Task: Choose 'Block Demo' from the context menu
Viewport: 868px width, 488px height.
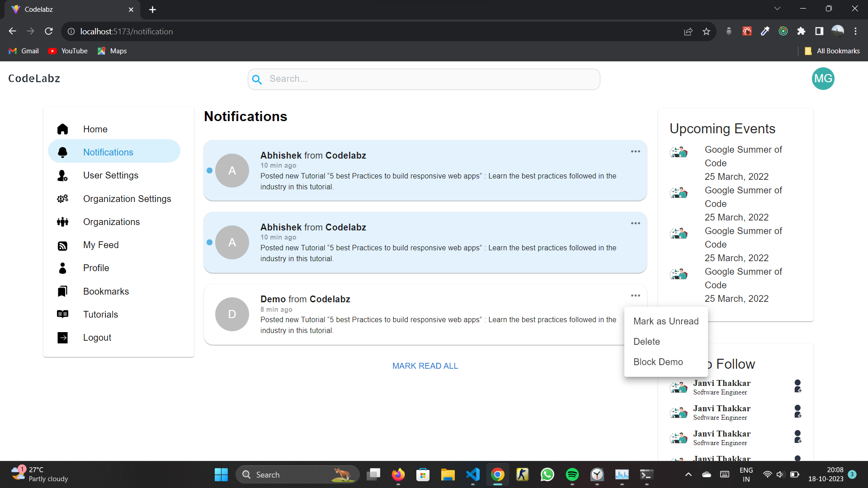Action: pyautogui.click(x=658, y=362)
